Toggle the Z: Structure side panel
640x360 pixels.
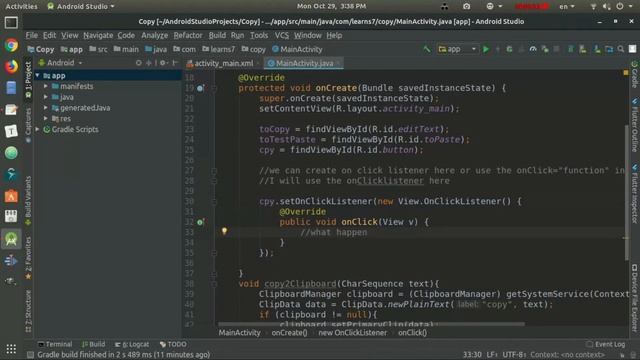click(x=28, y=311)
